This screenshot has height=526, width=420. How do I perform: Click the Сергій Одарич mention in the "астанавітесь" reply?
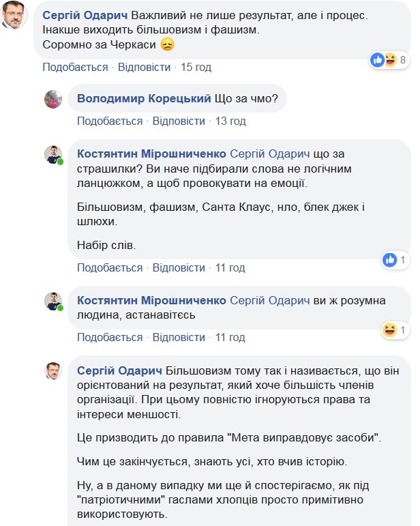(x=271, y=300)
